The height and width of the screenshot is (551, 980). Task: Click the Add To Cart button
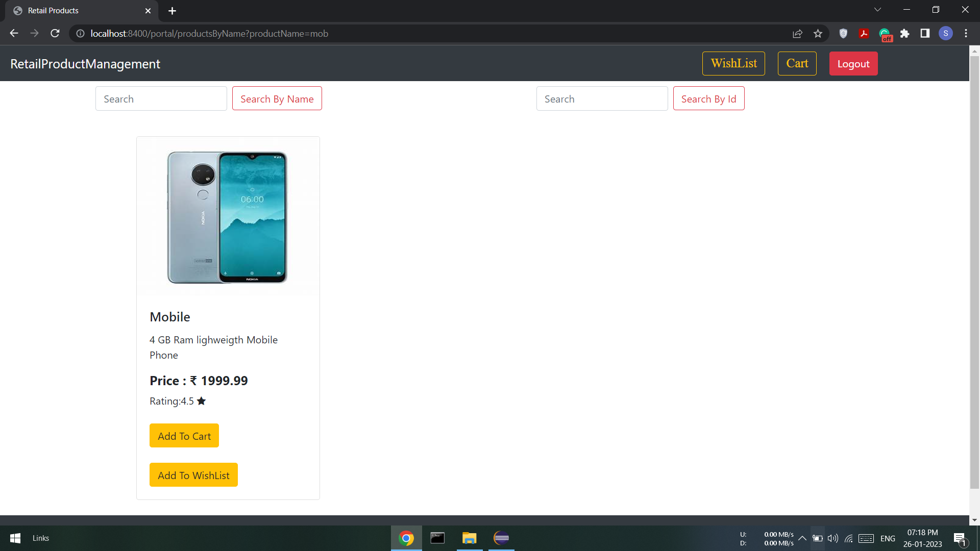coord(184,435)
